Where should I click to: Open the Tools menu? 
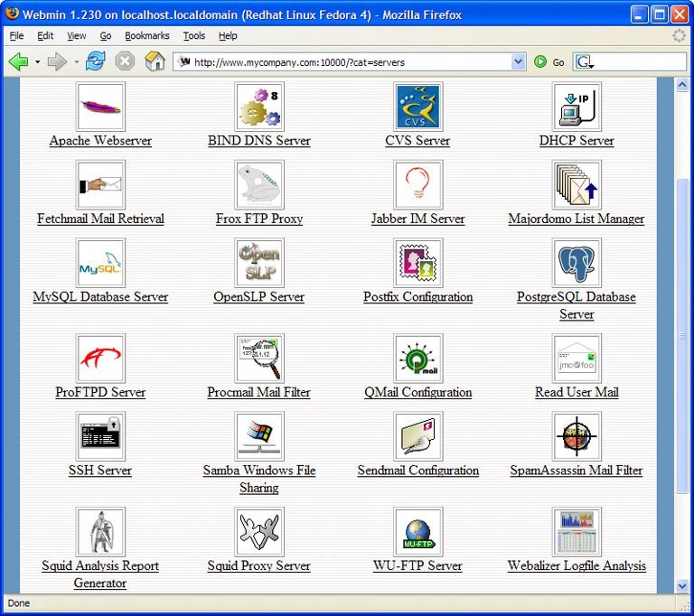pos(193,36)
